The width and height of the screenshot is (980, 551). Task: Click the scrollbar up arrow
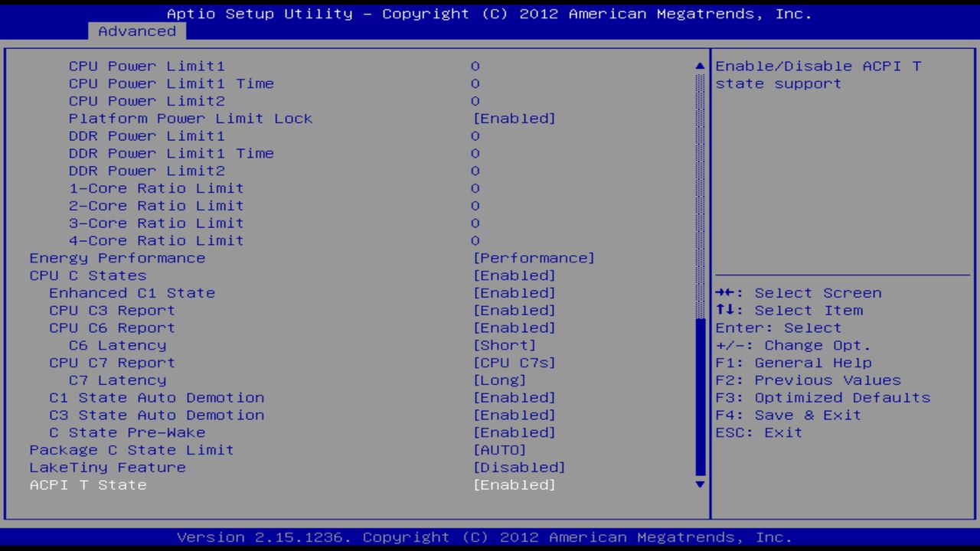coord(698,66)
